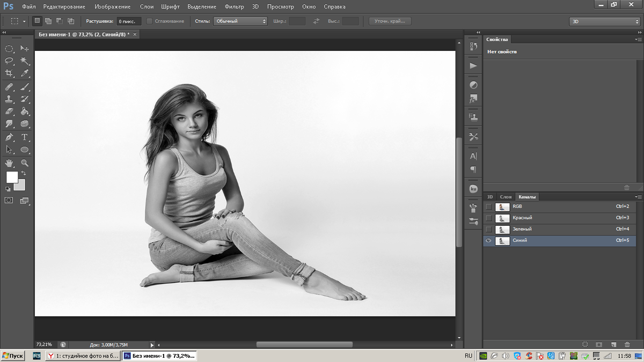Show the RGB channel visibility
The height and width of the screenshot is (362, 644).
point(488,206)
